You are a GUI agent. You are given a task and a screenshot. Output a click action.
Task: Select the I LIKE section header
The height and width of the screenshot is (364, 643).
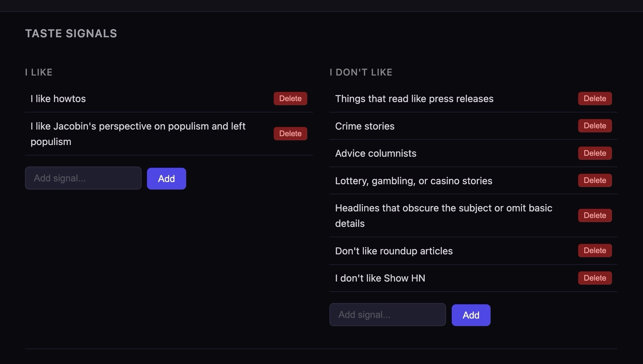point(38,72)
